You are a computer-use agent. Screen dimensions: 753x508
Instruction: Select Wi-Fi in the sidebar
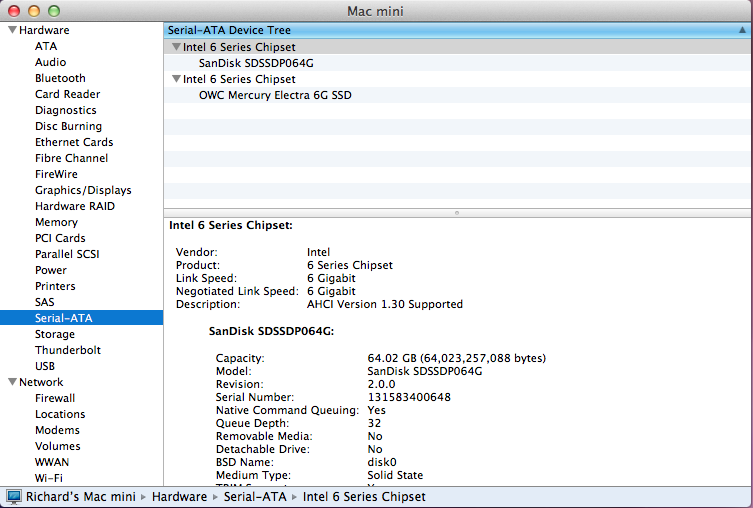click(49, 478)
